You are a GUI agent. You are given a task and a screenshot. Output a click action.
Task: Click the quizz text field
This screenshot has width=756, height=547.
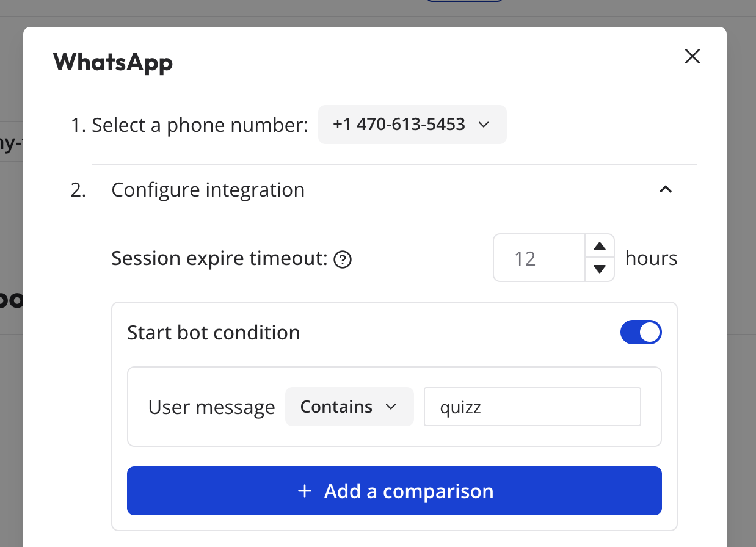[531, 407]
